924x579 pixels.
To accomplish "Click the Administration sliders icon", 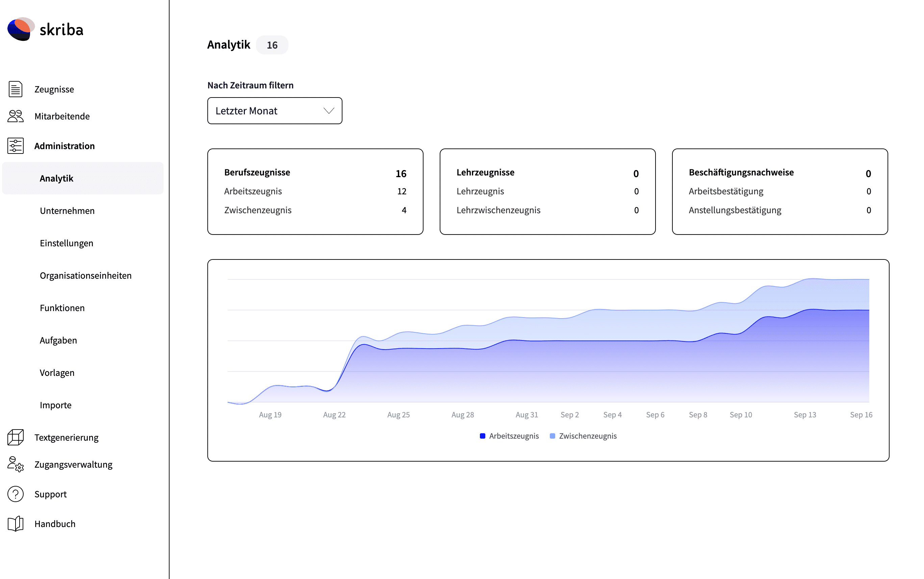I will click(x=15, y=146).
